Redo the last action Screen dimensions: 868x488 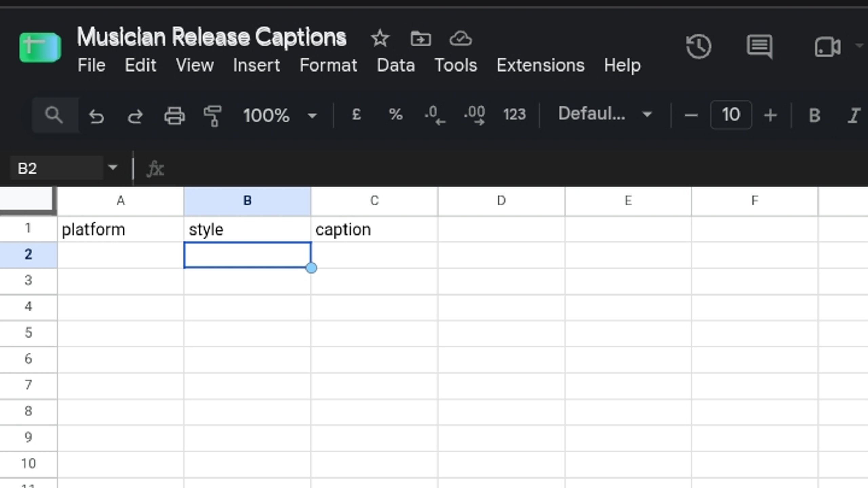135,116
